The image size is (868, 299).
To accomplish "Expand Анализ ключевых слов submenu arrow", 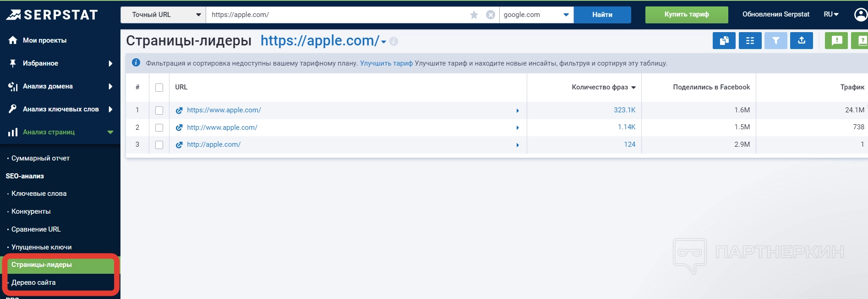I will [110, 109].
